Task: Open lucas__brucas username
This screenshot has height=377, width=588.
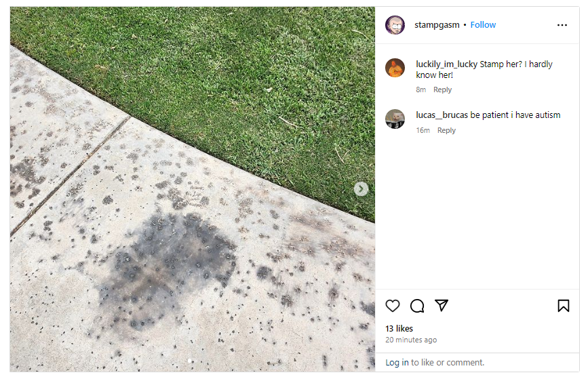Action: pyautogui.click(x=442, y=115)
